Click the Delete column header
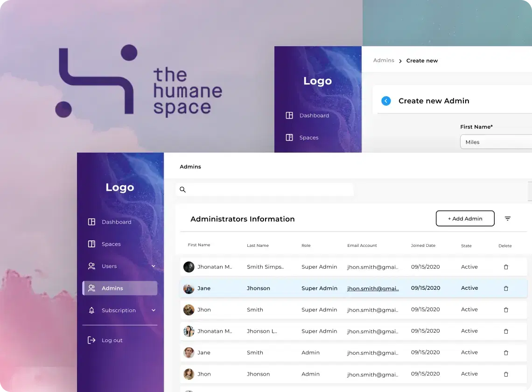Screen dimensions: 532x392 505,246
